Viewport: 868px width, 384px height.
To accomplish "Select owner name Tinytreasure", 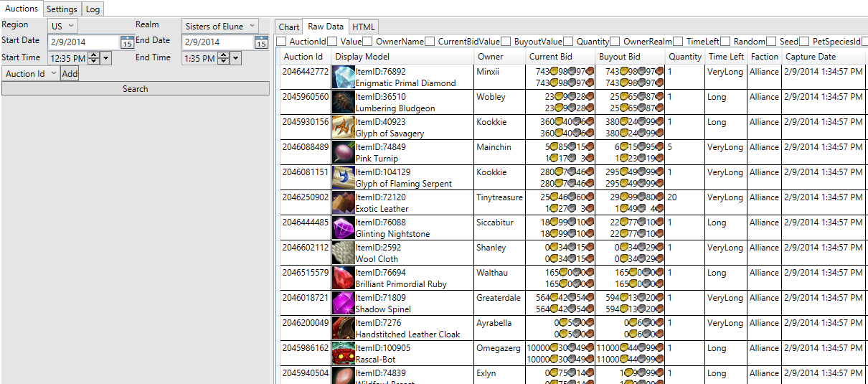I will tap(500, 197).
